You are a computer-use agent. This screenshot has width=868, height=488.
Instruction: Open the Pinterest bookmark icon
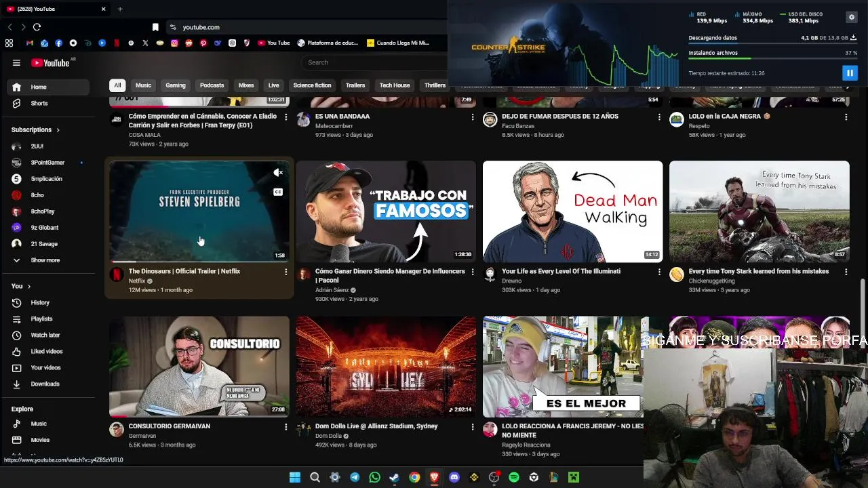(x=203, y=43)
